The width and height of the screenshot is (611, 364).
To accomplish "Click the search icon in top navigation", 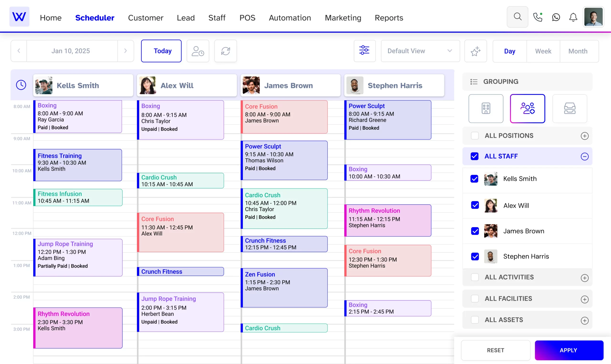I will pyautogui.click(x=518, y=17).
